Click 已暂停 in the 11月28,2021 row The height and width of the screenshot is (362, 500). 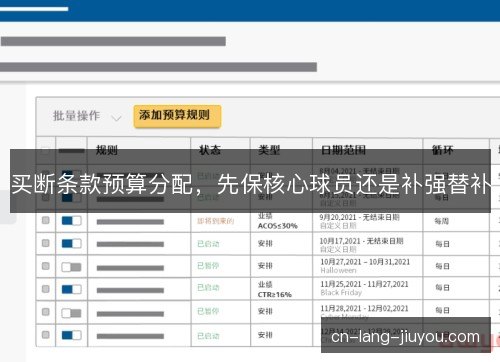208,311
